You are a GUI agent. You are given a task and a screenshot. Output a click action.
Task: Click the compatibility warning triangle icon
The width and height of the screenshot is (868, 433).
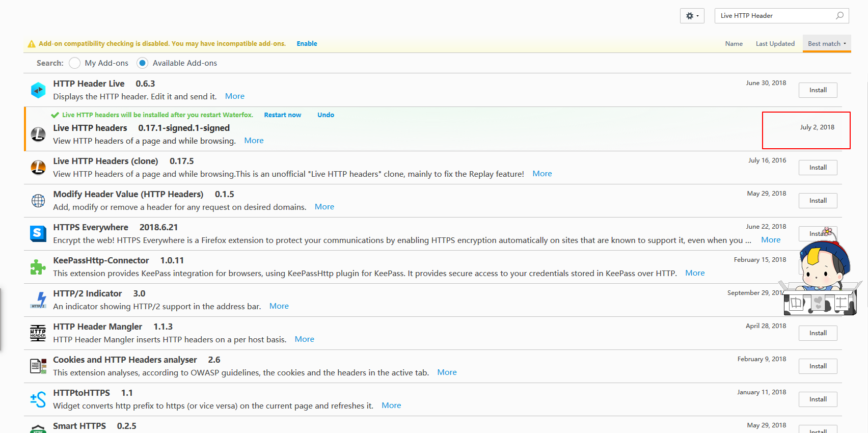pos(32,44)
